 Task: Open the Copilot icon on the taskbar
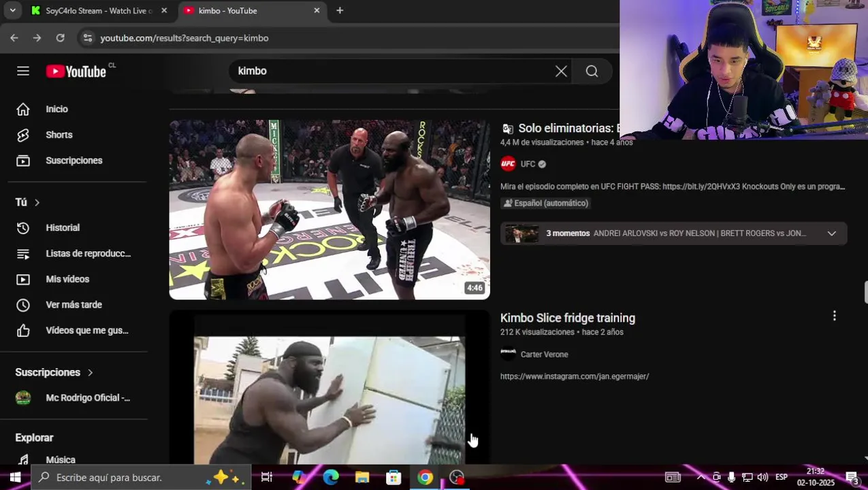click(x=299, y=478)
